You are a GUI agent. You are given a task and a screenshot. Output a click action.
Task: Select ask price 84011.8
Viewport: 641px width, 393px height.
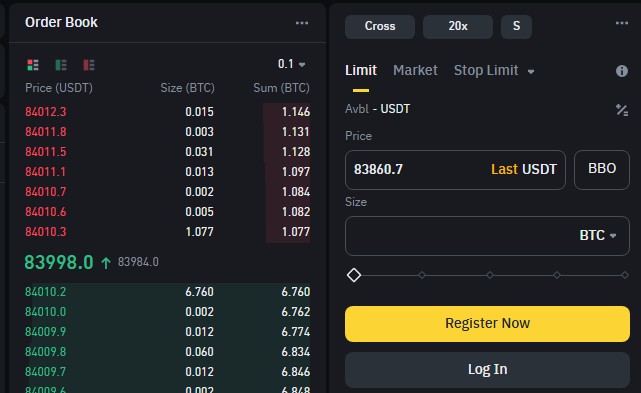(x=45, y=132)
